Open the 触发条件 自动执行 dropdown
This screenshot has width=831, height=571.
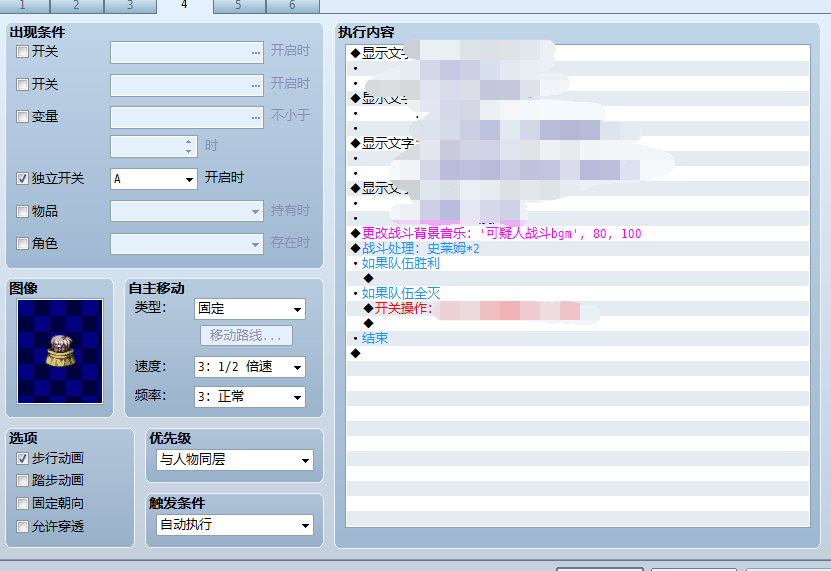[x=235, y=525]
